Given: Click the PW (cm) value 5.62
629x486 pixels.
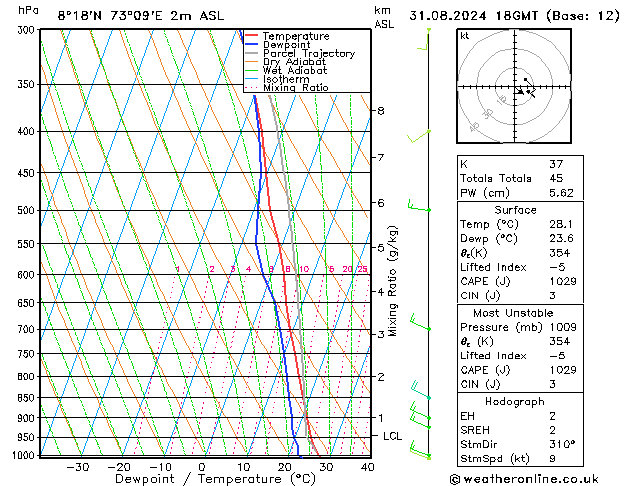Looking at the screenshot, I should (x=561, y=193).
